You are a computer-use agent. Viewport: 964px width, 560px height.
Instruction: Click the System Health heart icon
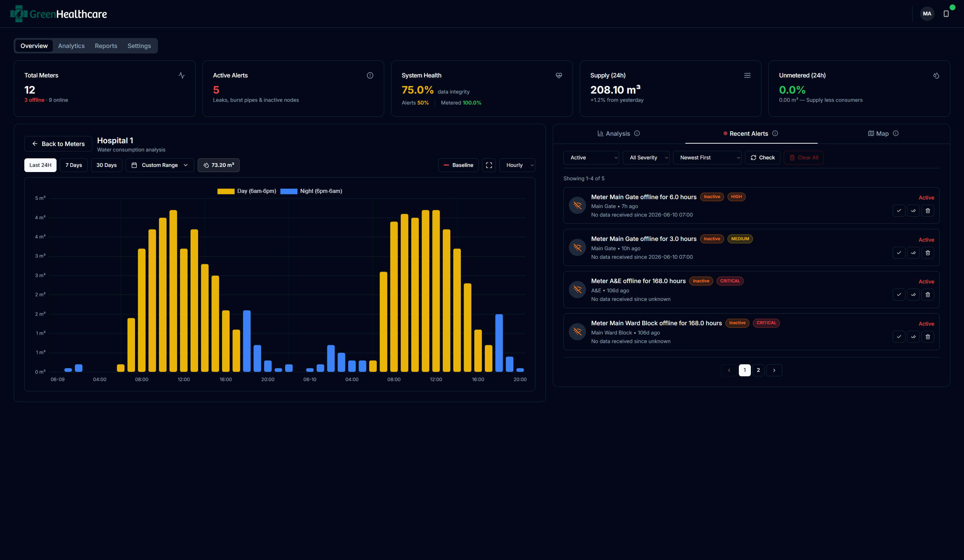[559, 75]
